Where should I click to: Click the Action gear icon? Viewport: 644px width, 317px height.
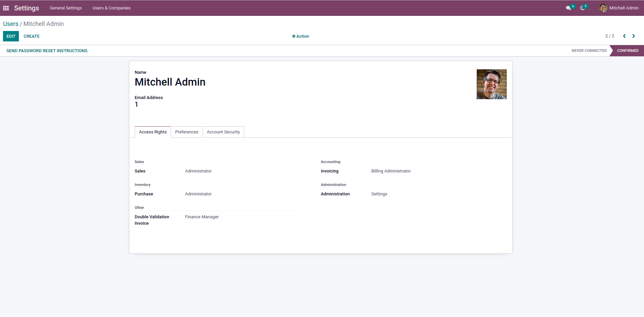[294, 36]
